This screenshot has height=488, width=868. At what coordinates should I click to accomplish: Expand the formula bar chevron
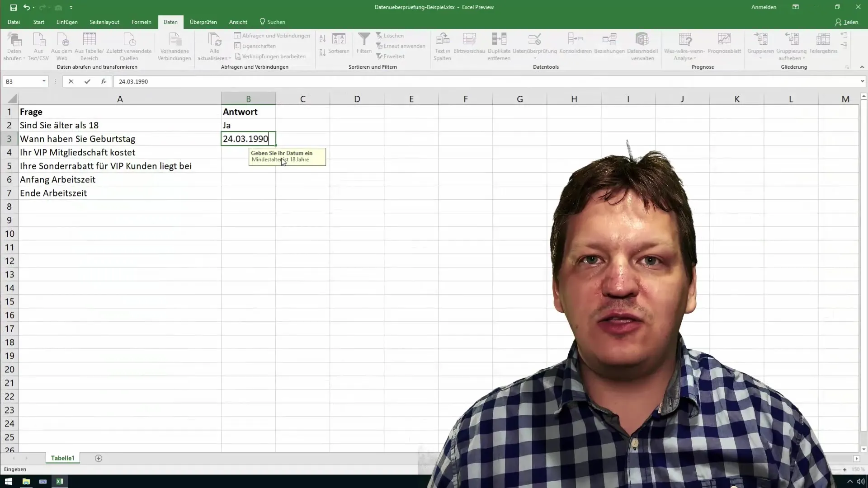(x=862, y=81)
